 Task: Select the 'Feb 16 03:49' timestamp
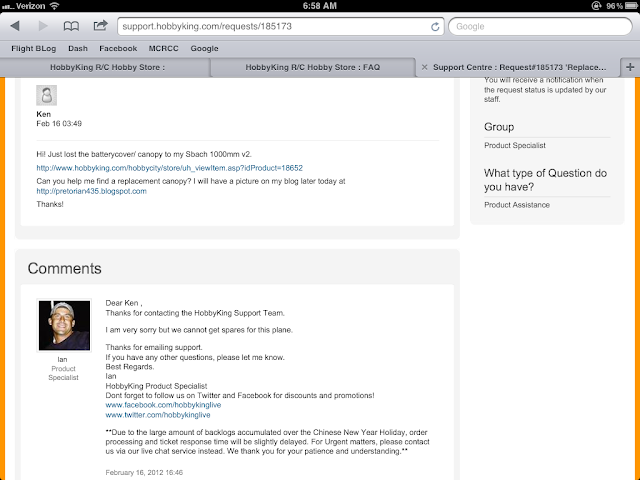pos(59,124)
